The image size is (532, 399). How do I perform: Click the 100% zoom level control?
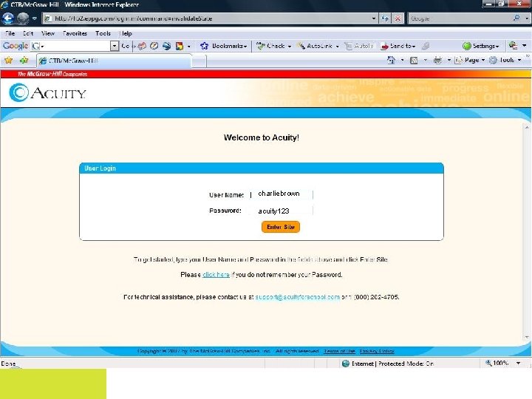click(497, 363)
